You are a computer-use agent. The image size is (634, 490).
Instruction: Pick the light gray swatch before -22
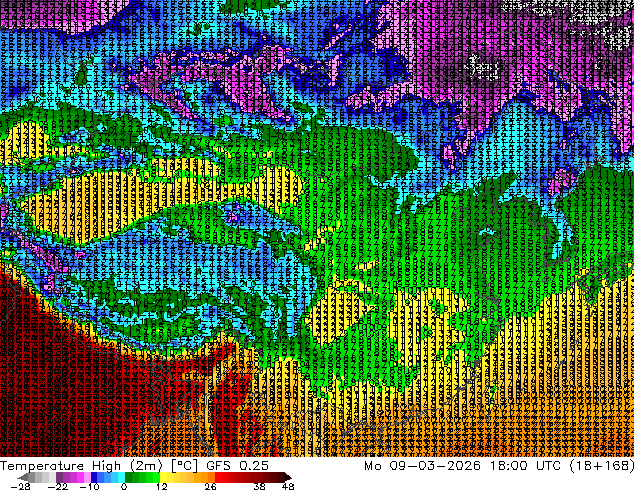52,477
